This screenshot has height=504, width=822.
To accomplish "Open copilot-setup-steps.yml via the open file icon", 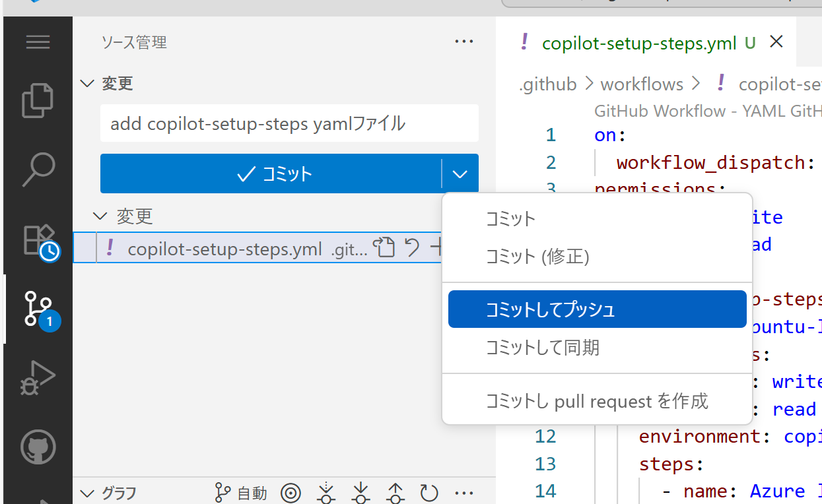I will (x=384, y=247).
